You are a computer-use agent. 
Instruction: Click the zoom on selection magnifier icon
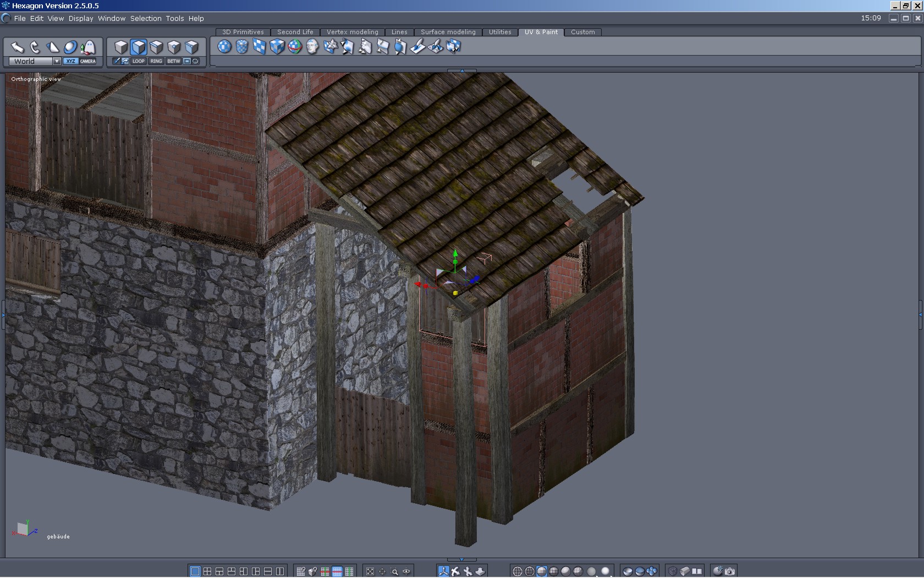coord(394,571)
